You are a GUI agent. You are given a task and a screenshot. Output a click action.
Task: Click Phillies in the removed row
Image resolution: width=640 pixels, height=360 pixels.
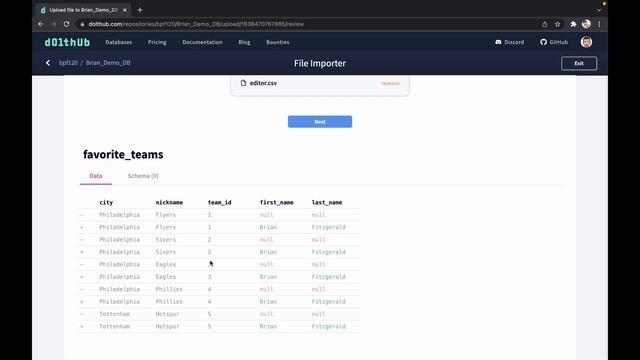pos(169,289)
